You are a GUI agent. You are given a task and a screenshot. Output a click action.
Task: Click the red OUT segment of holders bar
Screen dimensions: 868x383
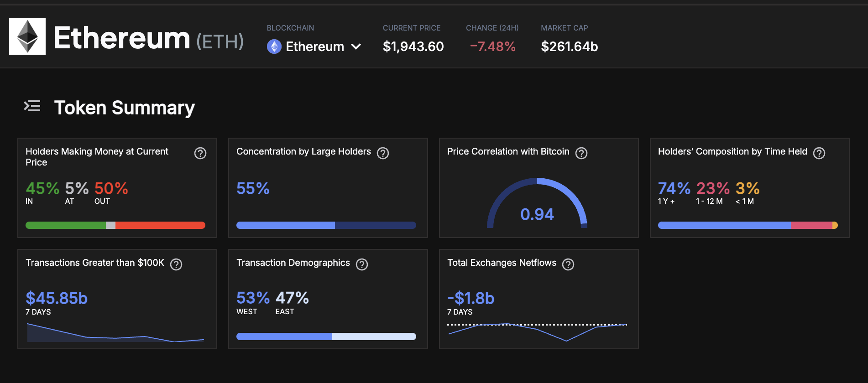160,225
